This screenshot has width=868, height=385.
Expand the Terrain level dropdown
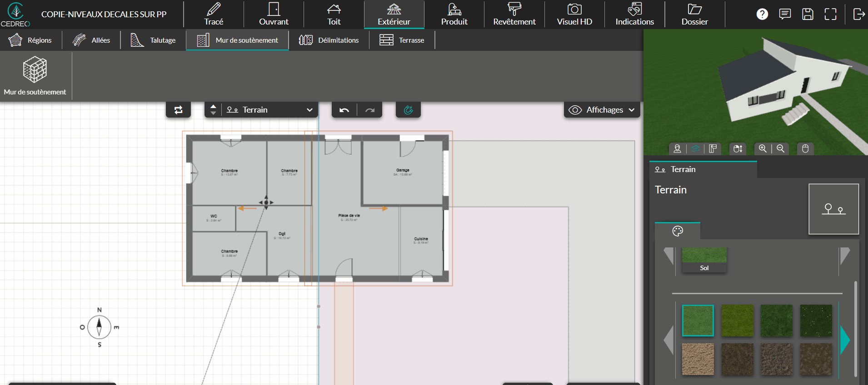pyautogui.click(x=309, y=110)
